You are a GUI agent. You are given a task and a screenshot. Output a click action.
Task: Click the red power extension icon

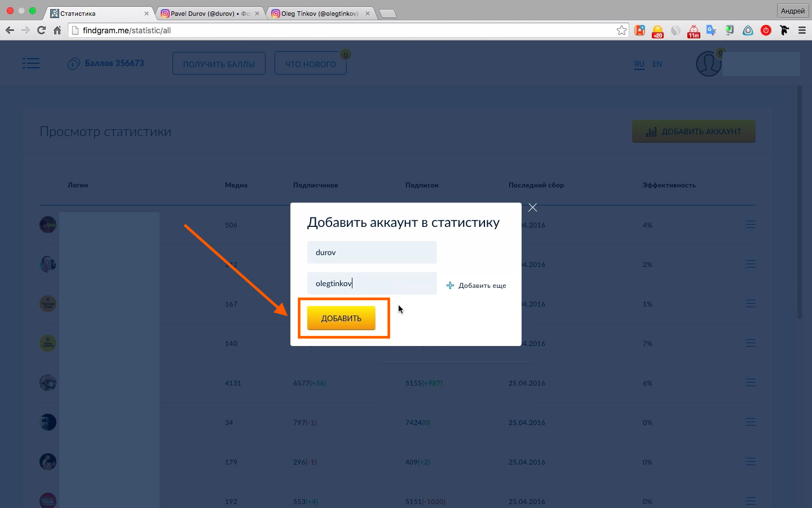coord(766,30)
